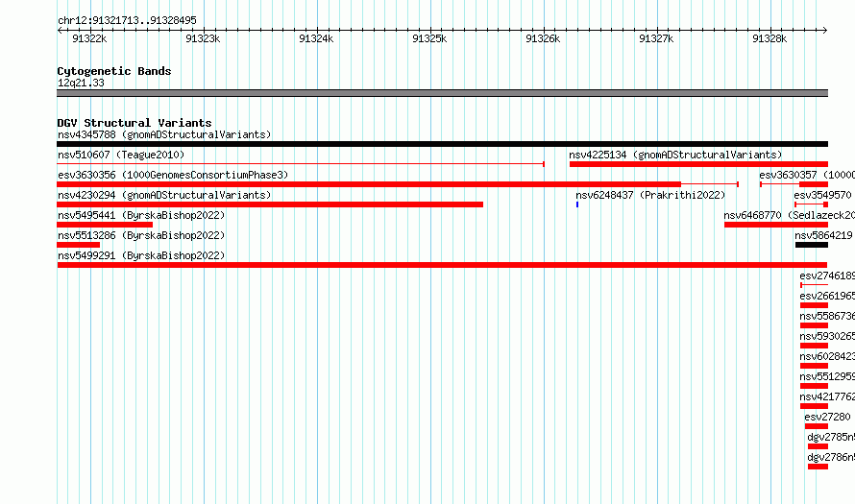Select the black nsv5864219 variant bar
This screenshot has height=504, width=855.
pyautogui.click(x=812, y=245)
